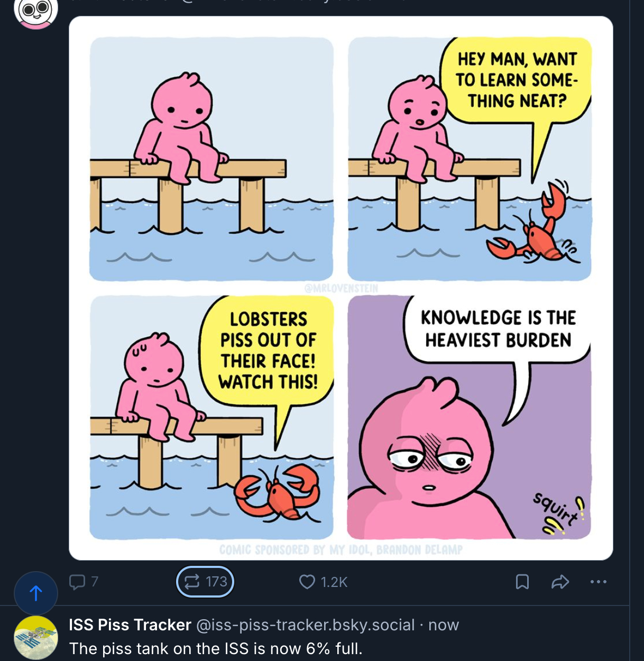Click the reply count number 7
Image resolution: width=644 pixels, height=661 pixels.
95,582
